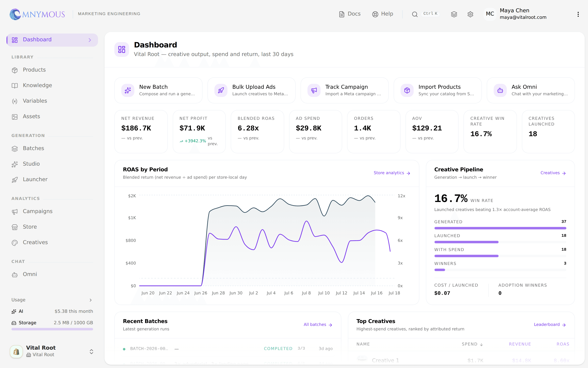The height and width of the screenshot is (368, 588).
Task: Click the Studio sparkle icon
Action: 15,164
